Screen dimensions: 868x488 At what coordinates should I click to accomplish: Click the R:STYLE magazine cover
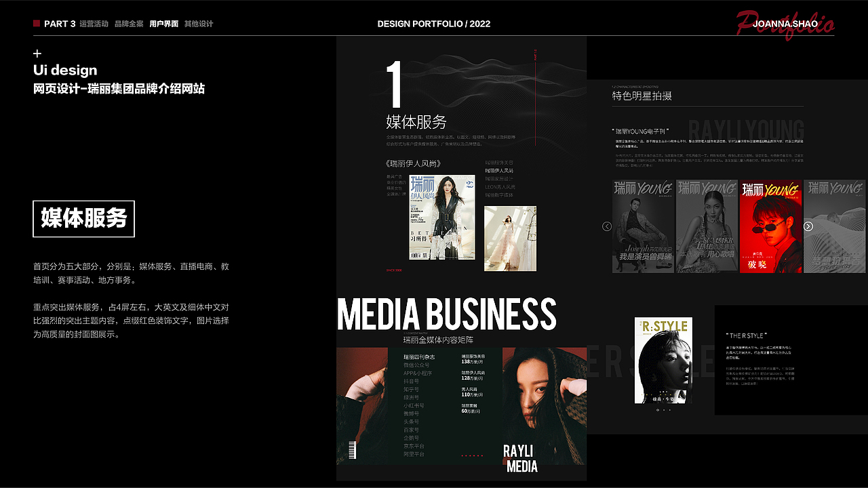point(663,361)
